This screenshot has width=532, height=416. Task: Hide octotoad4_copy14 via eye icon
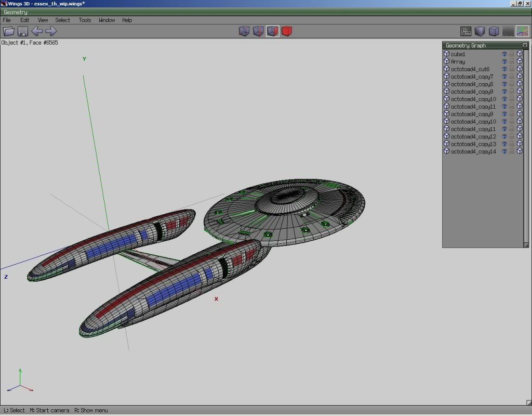point(504,151)
